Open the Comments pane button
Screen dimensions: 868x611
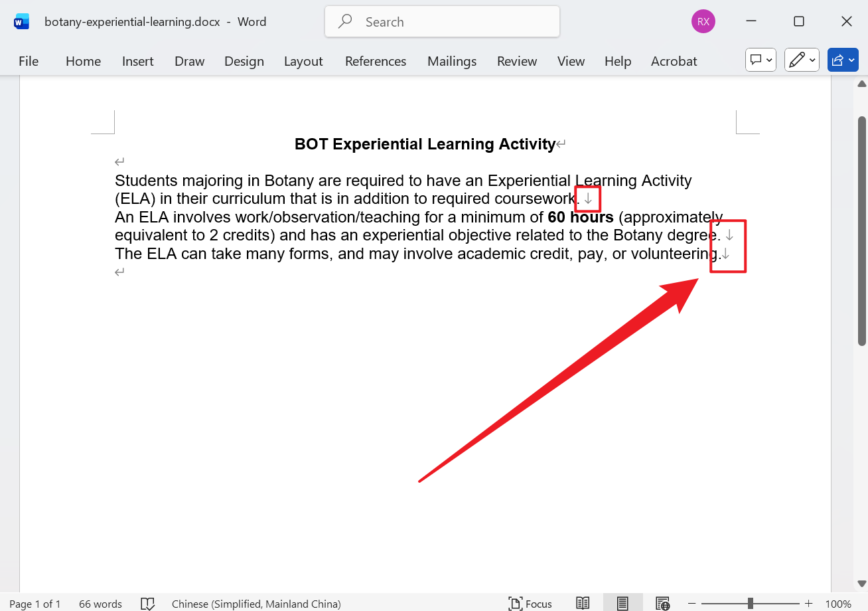pos(761,60)
